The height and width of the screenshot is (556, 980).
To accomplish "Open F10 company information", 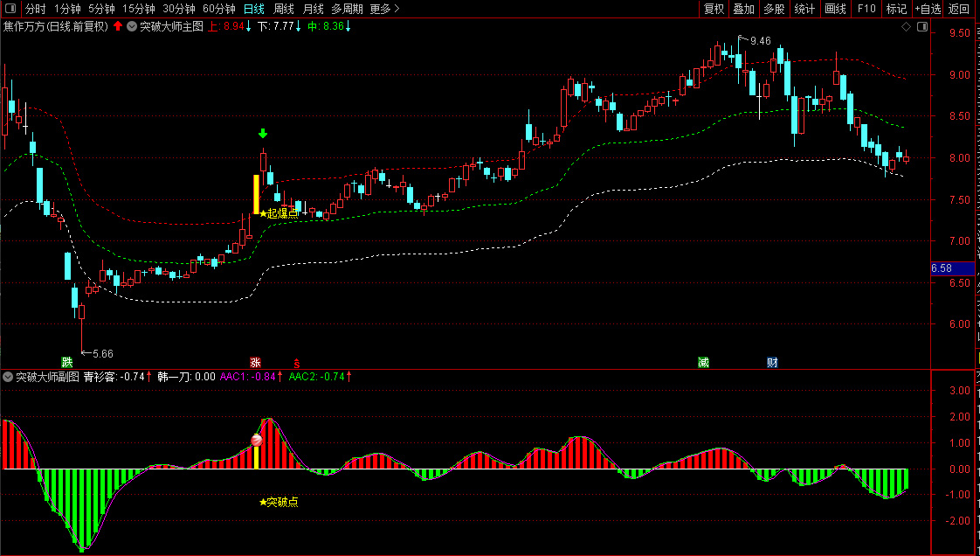I will 866,9.
